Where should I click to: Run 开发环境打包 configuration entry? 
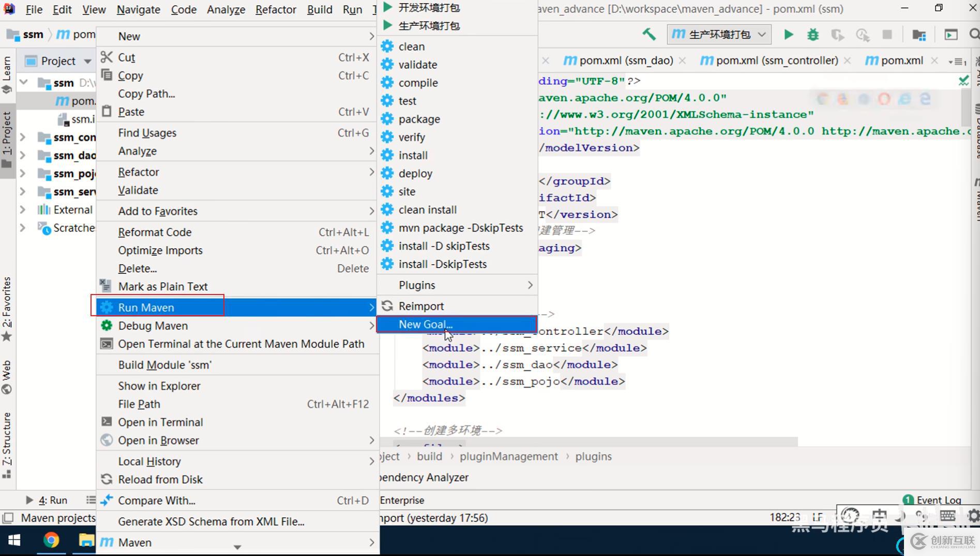click(458, 8)
